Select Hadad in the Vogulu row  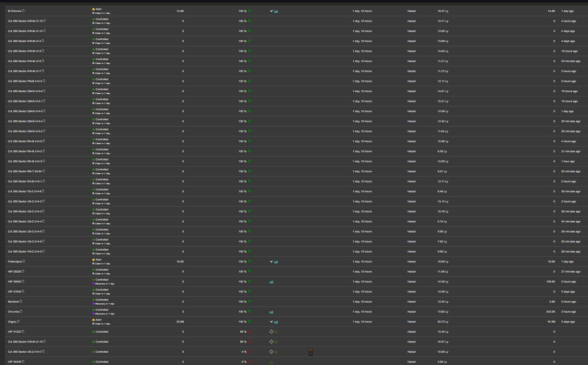412,321
